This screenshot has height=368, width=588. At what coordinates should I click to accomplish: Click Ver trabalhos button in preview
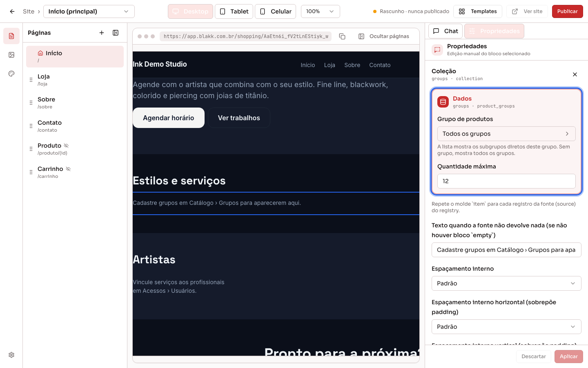tap(239, 118)
